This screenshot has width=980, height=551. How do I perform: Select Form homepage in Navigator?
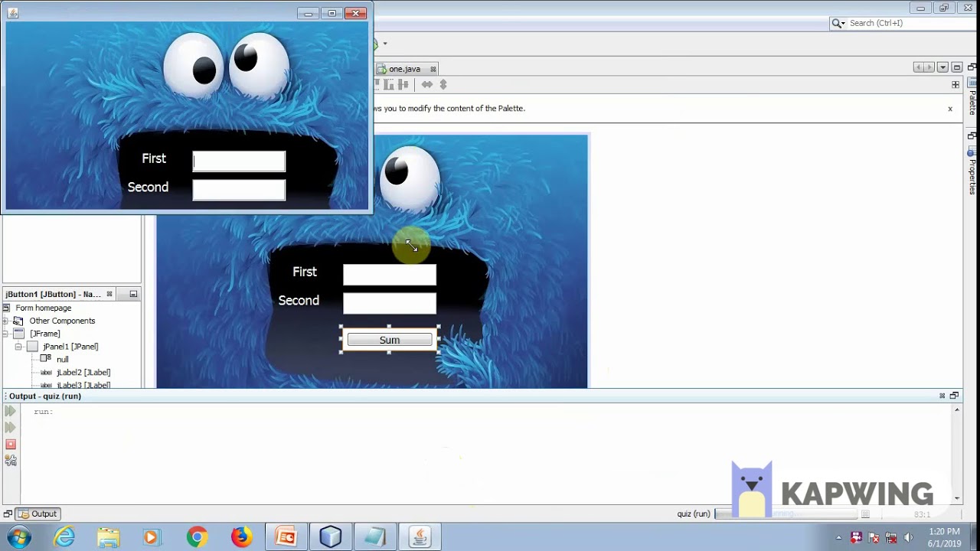point(43,308)
